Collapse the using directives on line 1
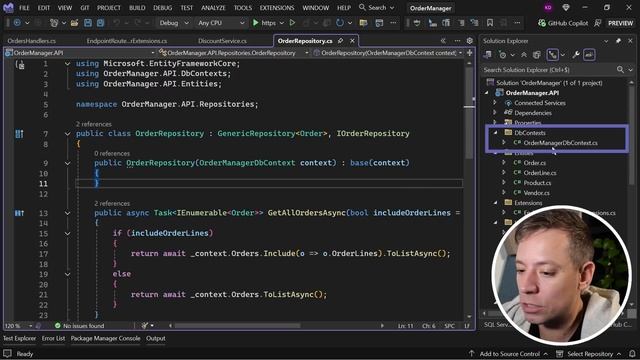The width and height of the screenshot is (640, 360). point(67,64)
